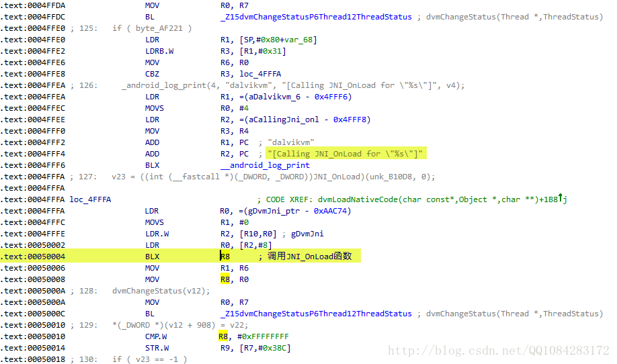The width and height of the screenshot is (617, 364).
Task: Click the highlighted Calling JNI_OnLoad string comment
Action: pos(345,154)
